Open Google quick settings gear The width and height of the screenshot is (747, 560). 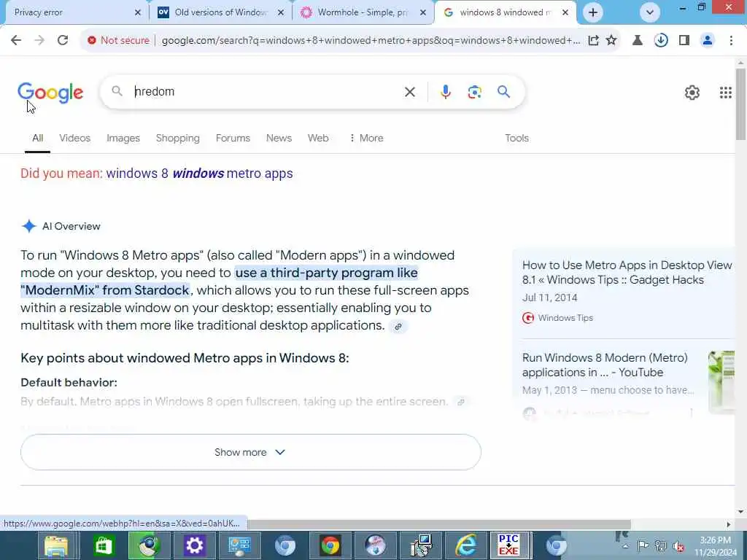692,93
